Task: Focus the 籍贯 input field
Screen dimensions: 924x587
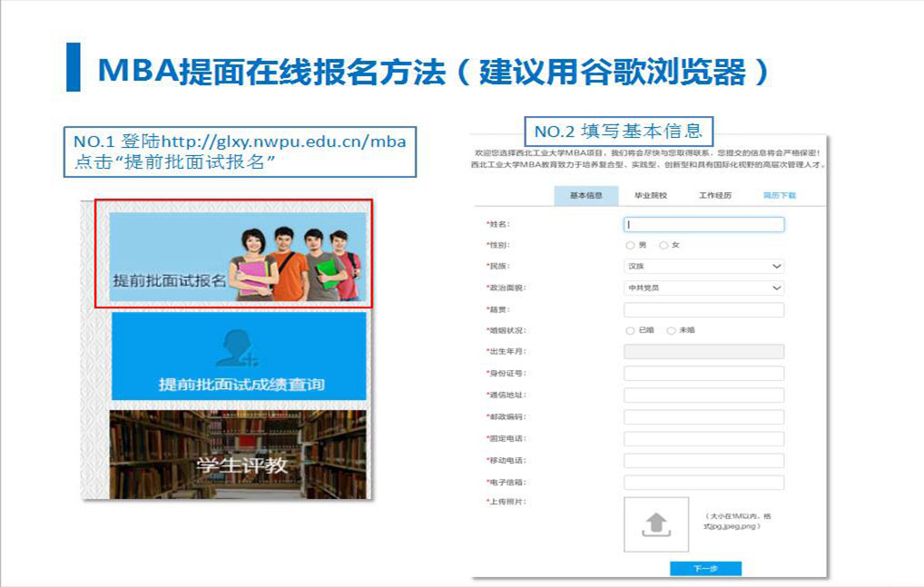Action: [703, 309]
